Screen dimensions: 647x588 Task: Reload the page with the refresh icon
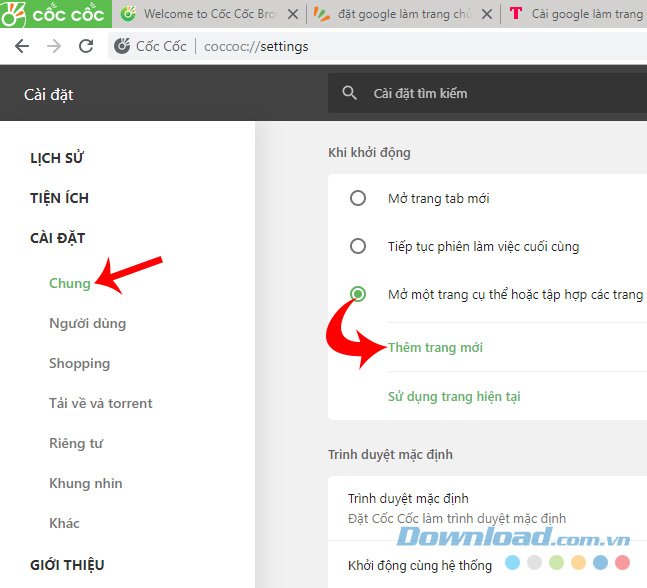click(86, 46)
